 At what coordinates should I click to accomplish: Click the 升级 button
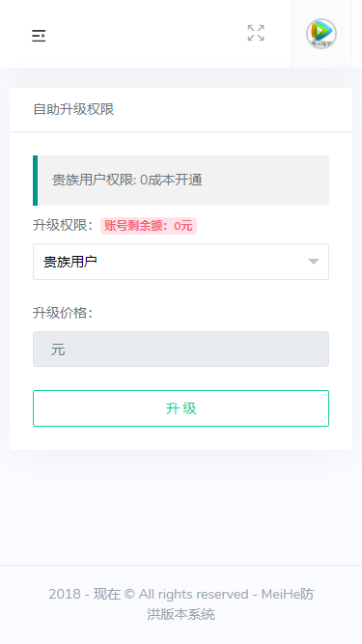[181, 408]
